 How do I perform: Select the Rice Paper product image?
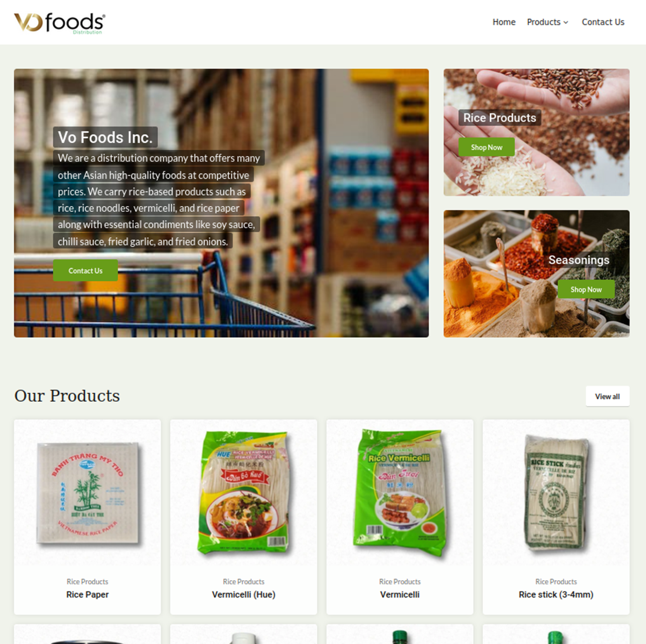[87, 493]
